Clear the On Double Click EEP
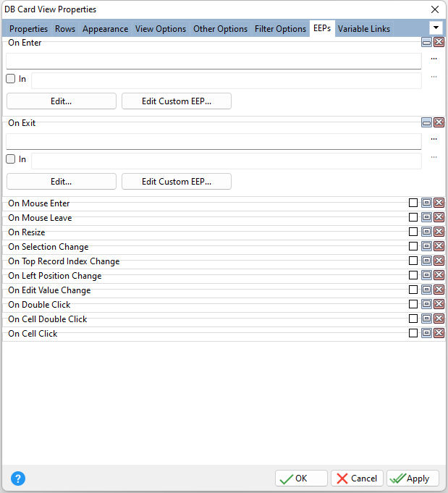Image resolution: width=448 pixels, height=493 pixels. point(439,304)
